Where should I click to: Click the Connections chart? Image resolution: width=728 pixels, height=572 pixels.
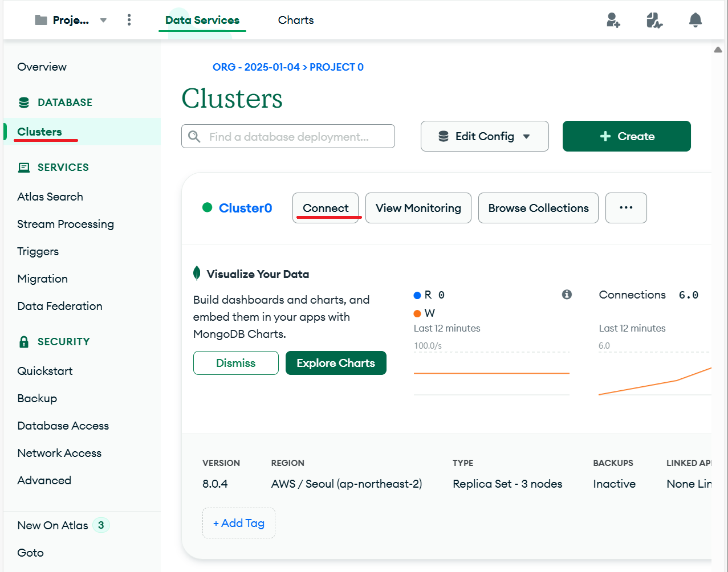tap(654, 373)
